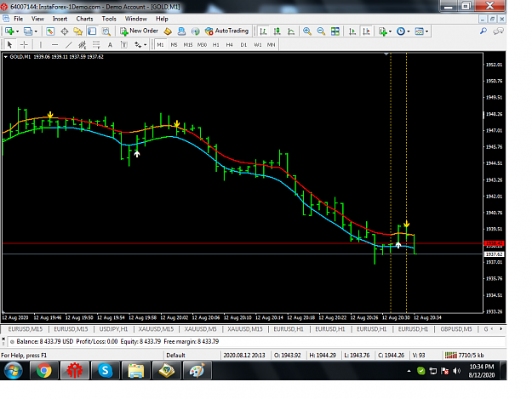Select the Text tool A

tap(110, 44)
